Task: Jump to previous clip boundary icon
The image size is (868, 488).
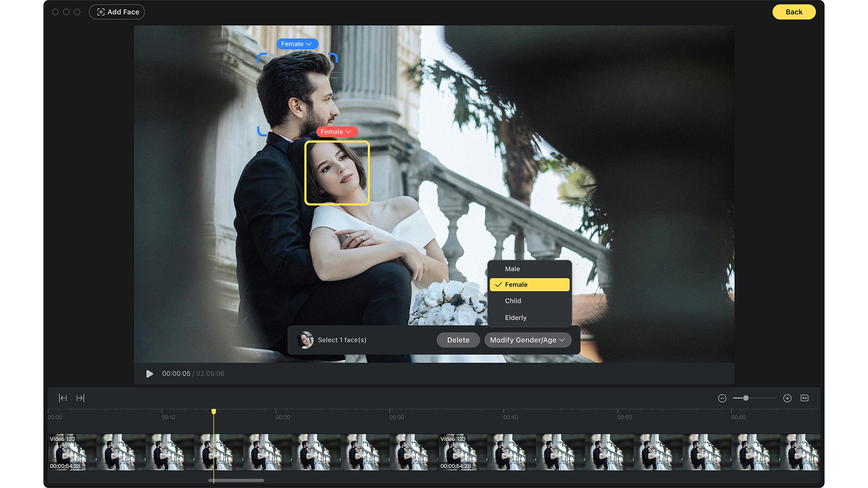Action: (63, 398)
